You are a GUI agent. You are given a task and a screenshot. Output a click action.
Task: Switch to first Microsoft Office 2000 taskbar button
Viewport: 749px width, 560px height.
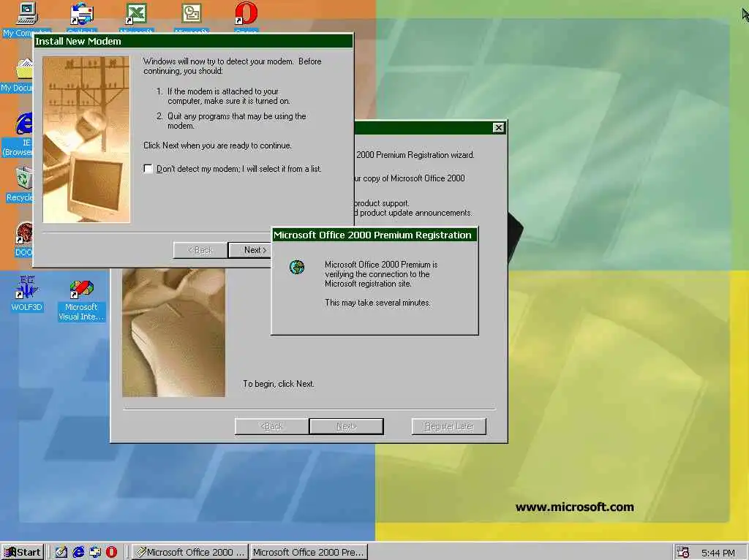point(190,552)
